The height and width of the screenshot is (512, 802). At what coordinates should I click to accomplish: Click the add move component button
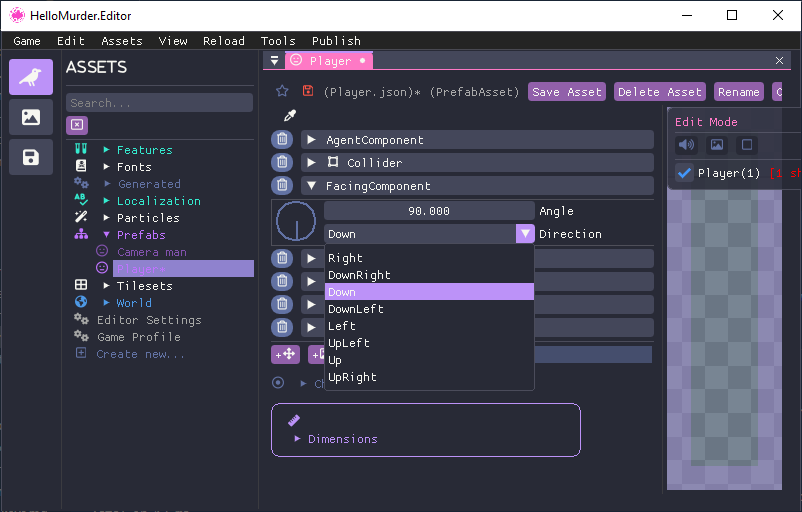click(285, 354)
